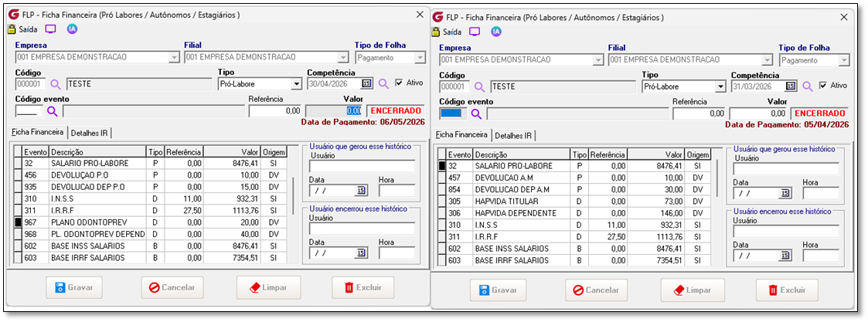Click value 7354,51 in right grid
This screenshot has height=322, width=868.
pos(669,260)
